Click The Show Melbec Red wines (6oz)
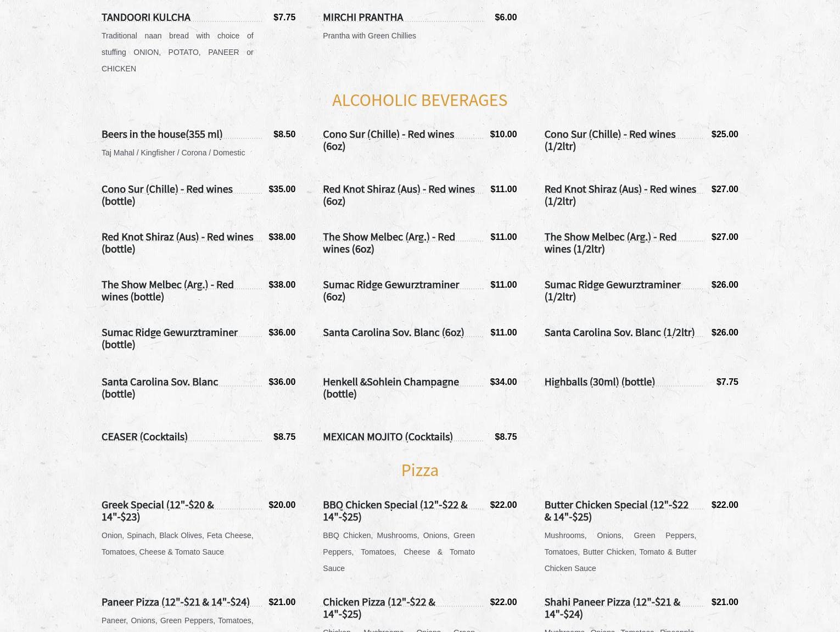 [389, 243]
